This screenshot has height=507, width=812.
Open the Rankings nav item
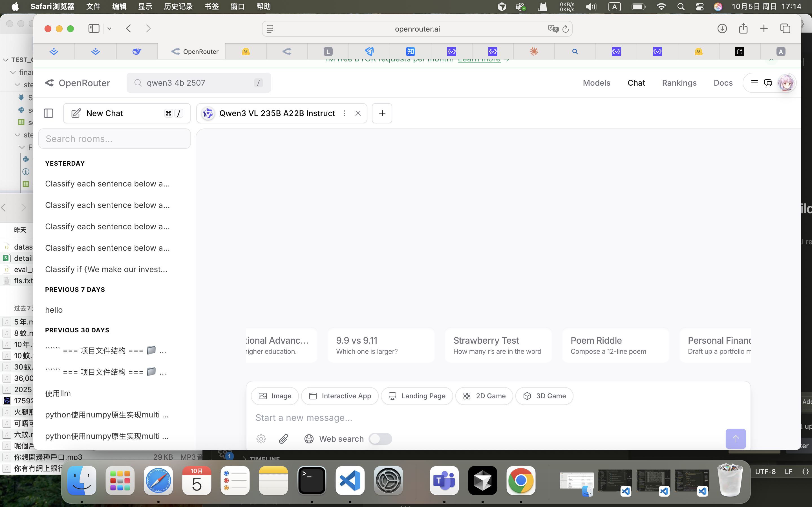point(679,83)
